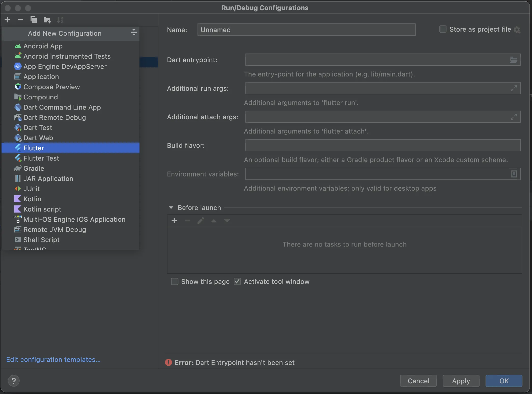
Task: Click the help question mark button
Action: point(14,381)
